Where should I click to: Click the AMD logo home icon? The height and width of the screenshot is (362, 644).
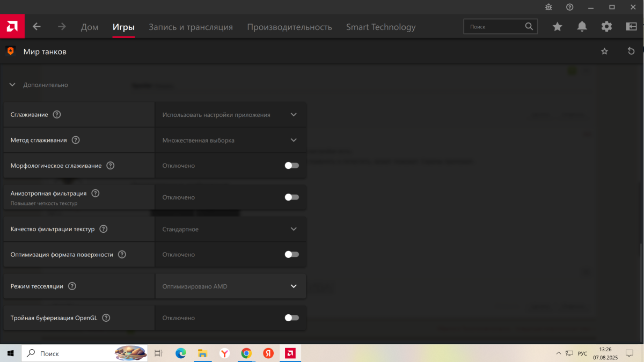click(x=12, y=26)
